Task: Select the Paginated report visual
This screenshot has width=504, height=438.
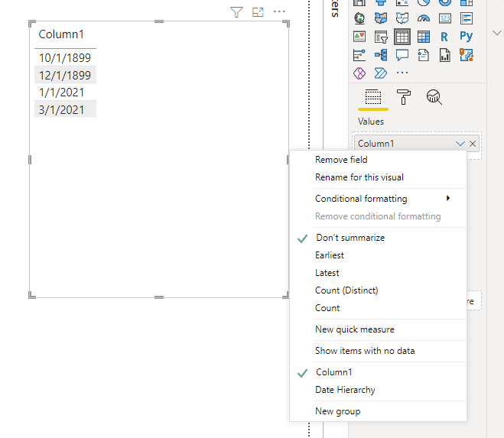Action: 445,55
